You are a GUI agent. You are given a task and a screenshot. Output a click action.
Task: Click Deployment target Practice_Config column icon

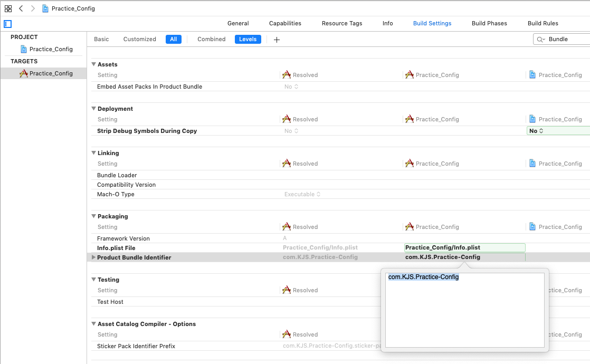tap(410, 119)
